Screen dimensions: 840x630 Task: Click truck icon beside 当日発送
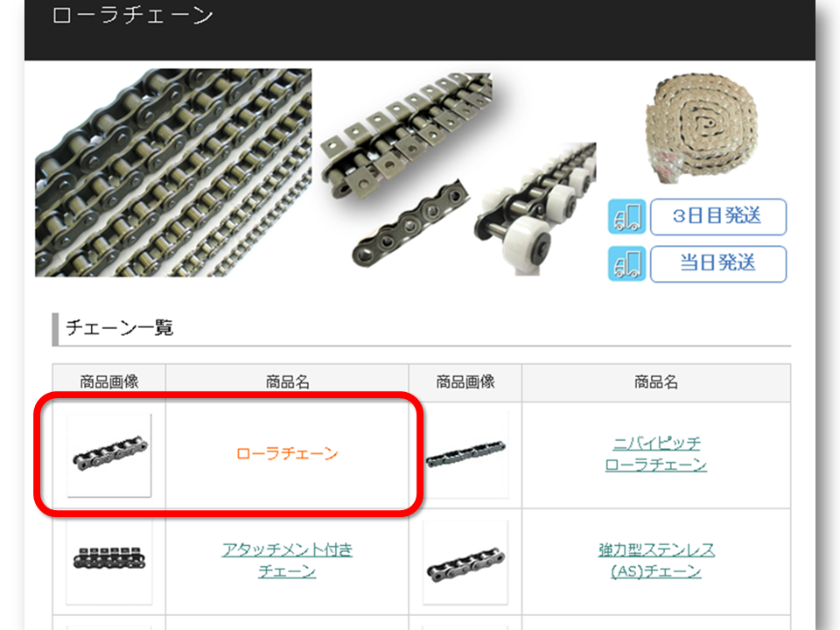coord(626,263)
